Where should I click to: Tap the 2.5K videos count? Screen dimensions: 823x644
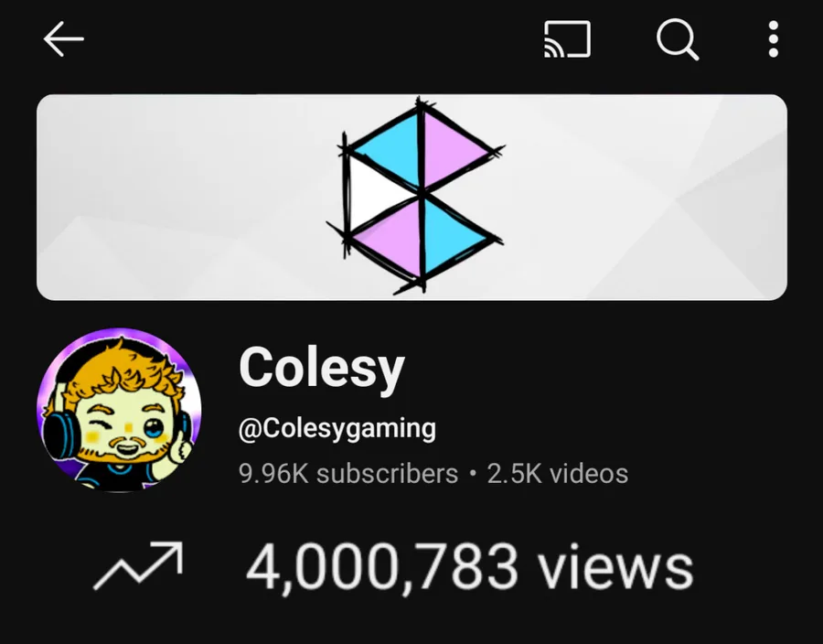click(x=558, y=474)
